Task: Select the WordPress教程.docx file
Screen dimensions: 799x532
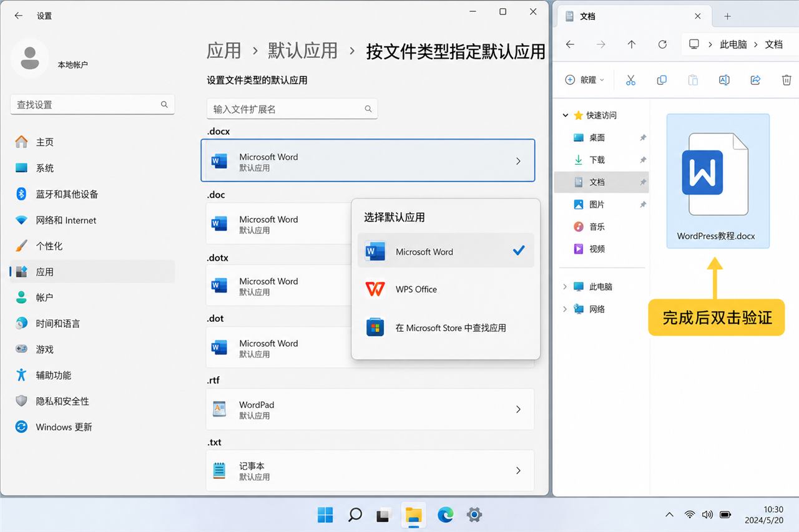Action: [718, 181]
